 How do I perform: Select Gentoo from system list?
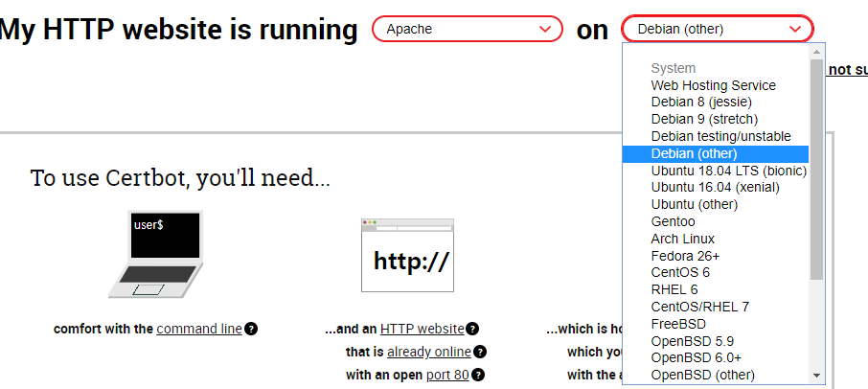pos(716,222)
